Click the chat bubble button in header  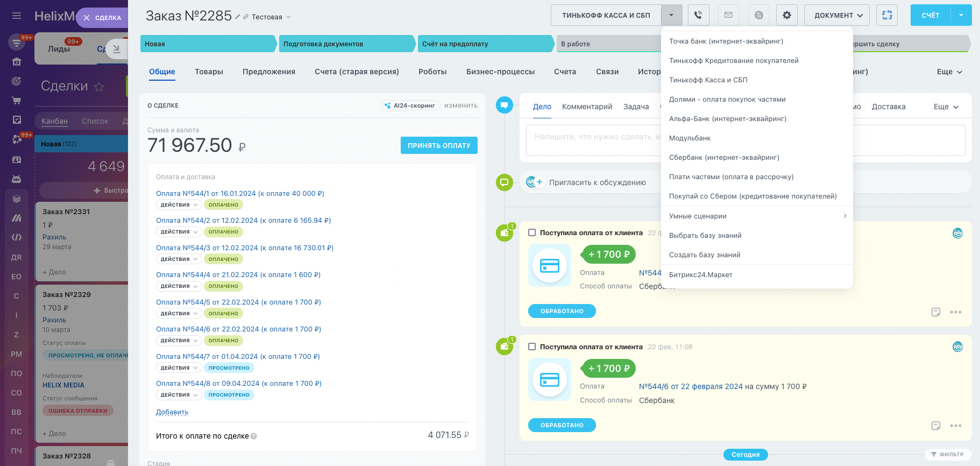[x=758, y=15]
